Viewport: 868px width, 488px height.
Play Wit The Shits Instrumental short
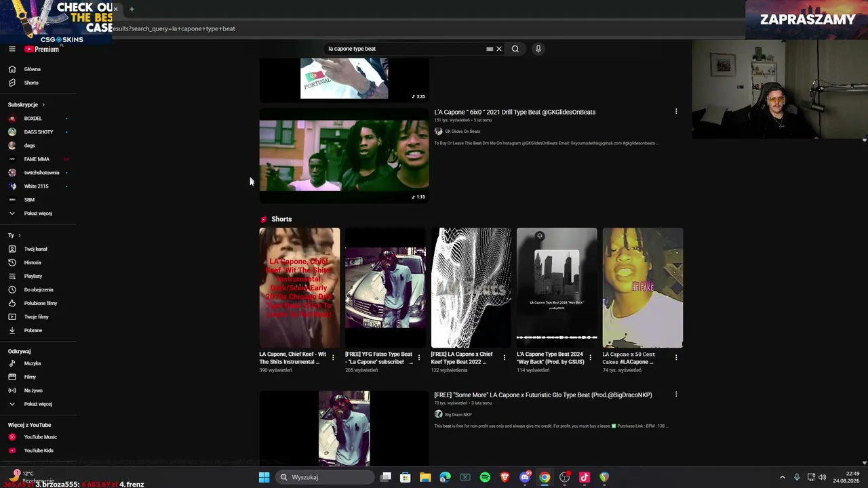pyautogui.click(x=300, y=287)
